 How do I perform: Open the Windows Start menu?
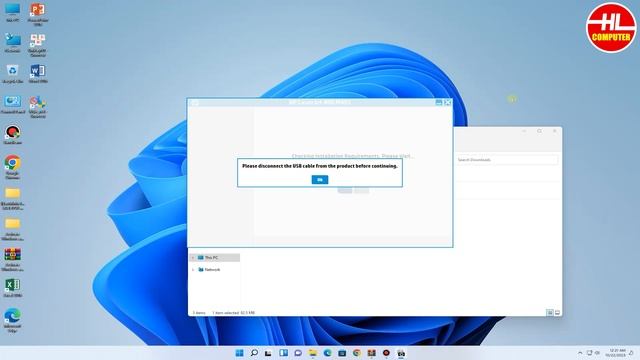(x=239, y=353)
